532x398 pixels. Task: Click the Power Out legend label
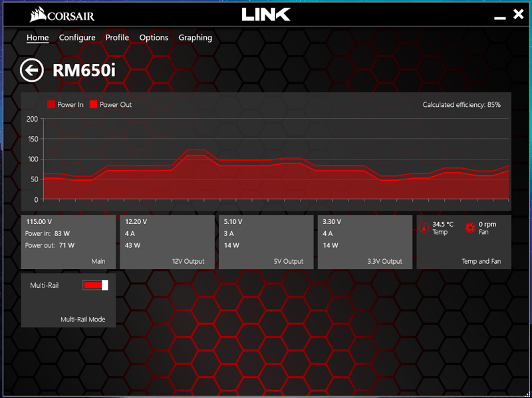(x=116, y=105)
